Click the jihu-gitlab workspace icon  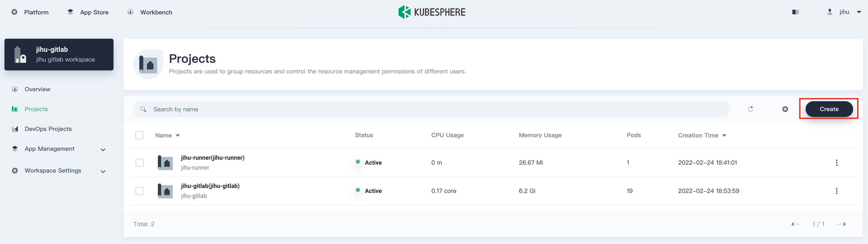(x=20, y=55)
